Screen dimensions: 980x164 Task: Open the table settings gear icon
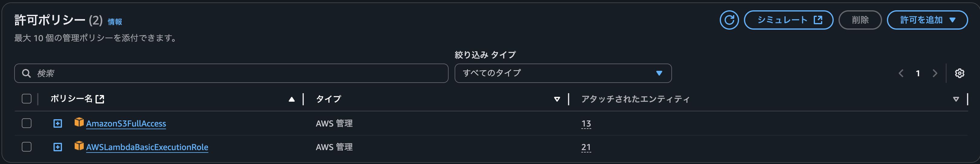coord(959,74)
